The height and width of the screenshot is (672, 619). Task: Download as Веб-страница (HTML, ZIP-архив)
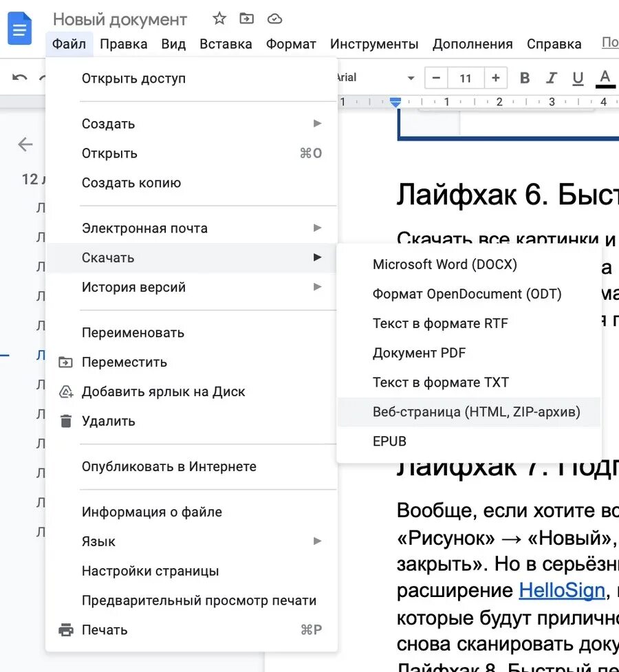pyautogui.click(x=469, y=412)
